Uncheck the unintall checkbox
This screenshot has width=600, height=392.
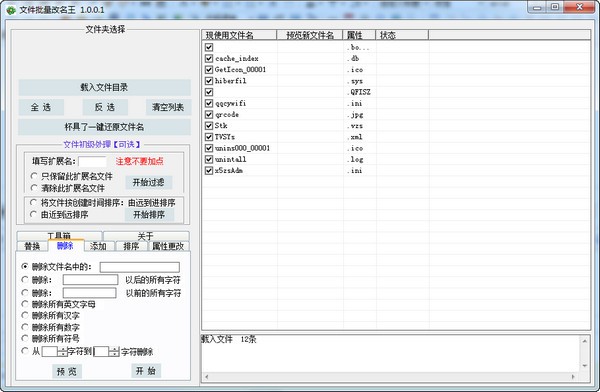209,159
